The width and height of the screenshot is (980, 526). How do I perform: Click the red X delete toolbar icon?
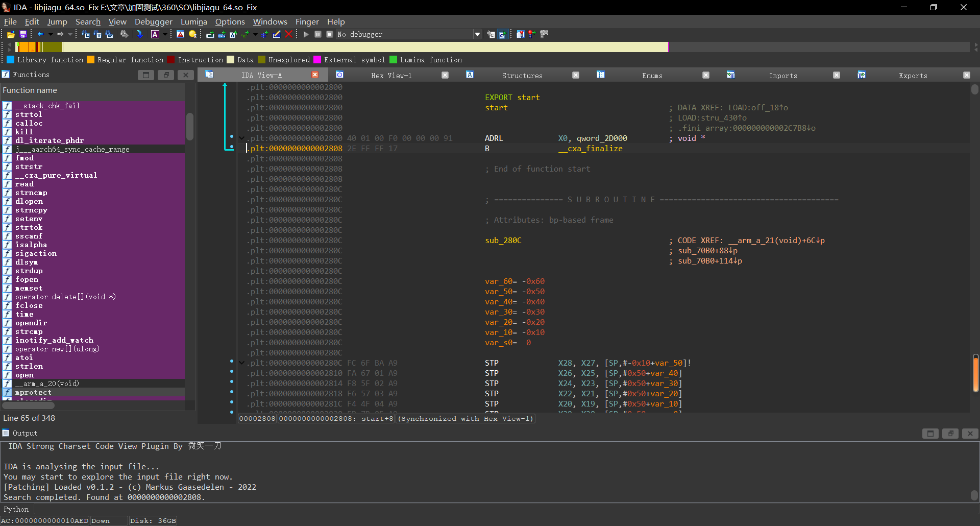(288, 34)
